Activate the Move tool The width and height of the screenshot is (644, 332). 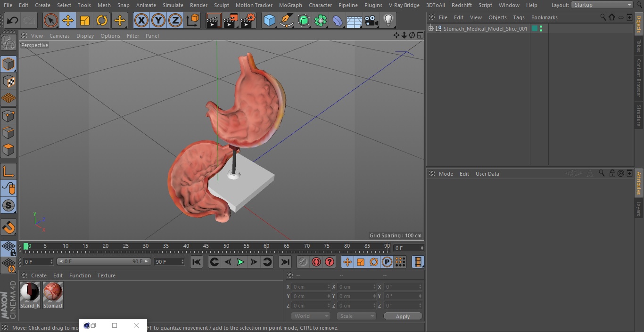tap(68, 20)
